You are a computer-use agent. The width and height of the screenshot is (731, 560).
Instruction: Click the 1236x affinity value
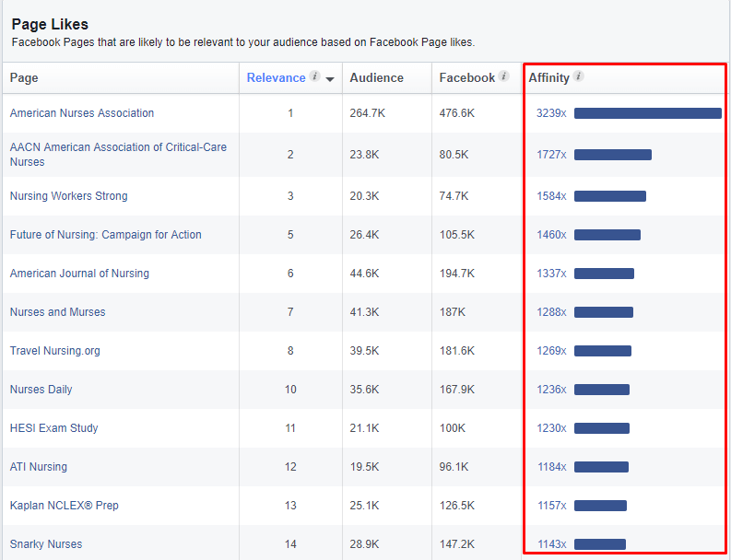551,389
